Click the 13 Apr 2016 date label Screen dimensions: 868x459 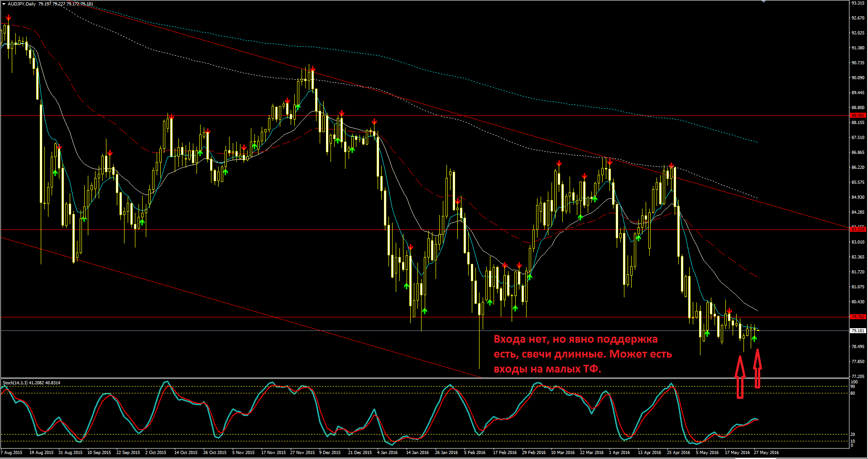[x=650, y=453]
